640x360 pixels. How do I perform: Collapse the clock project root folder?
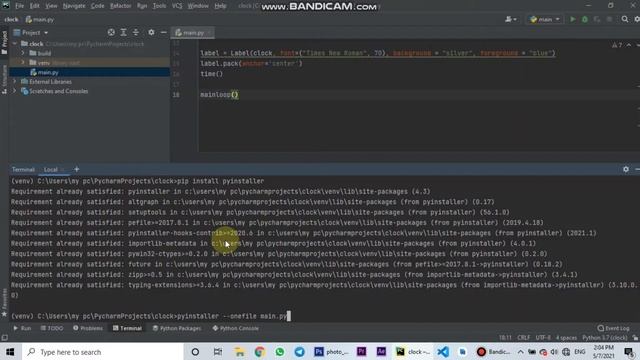pos(15,44)
